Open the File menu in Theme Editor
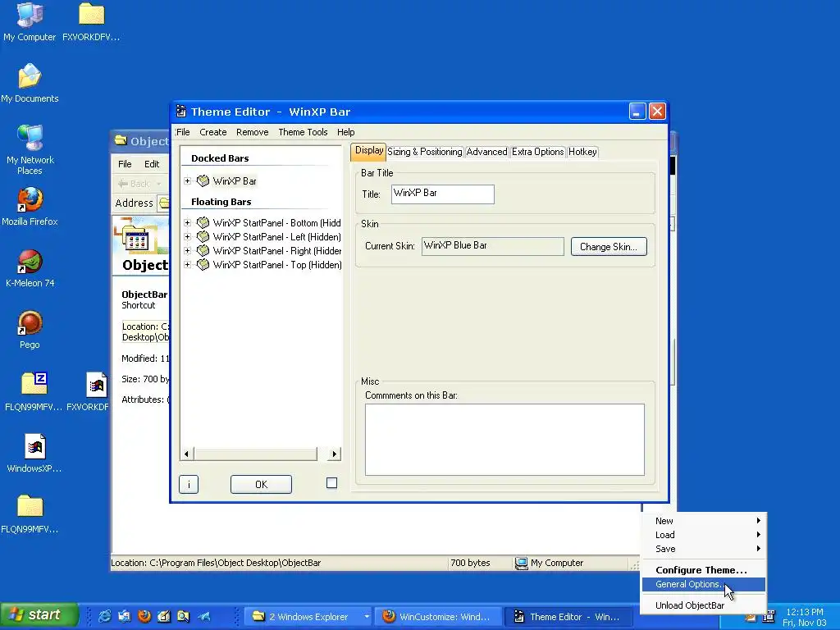840x630 pixels. click(183, 132)
